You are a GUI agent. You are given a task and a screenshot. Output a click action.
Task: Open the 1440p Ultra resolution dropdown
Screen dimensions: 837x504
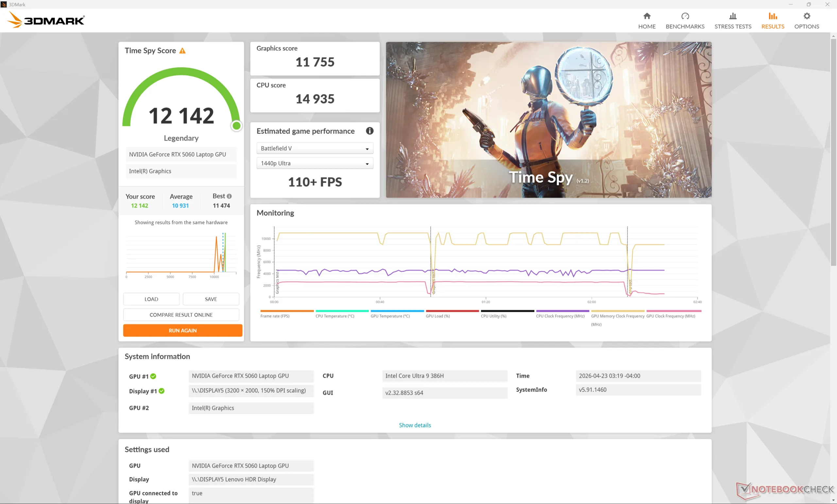[x=315, y=163]
